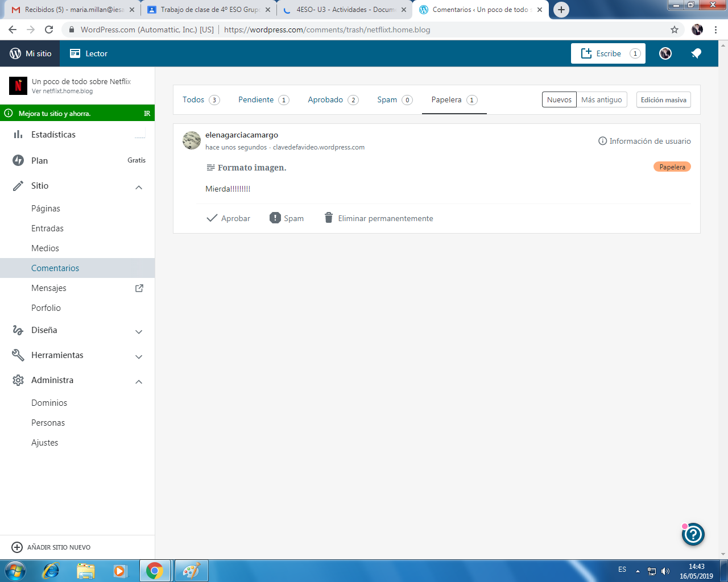Bookmark the page with the star icon

click(675, 30)
